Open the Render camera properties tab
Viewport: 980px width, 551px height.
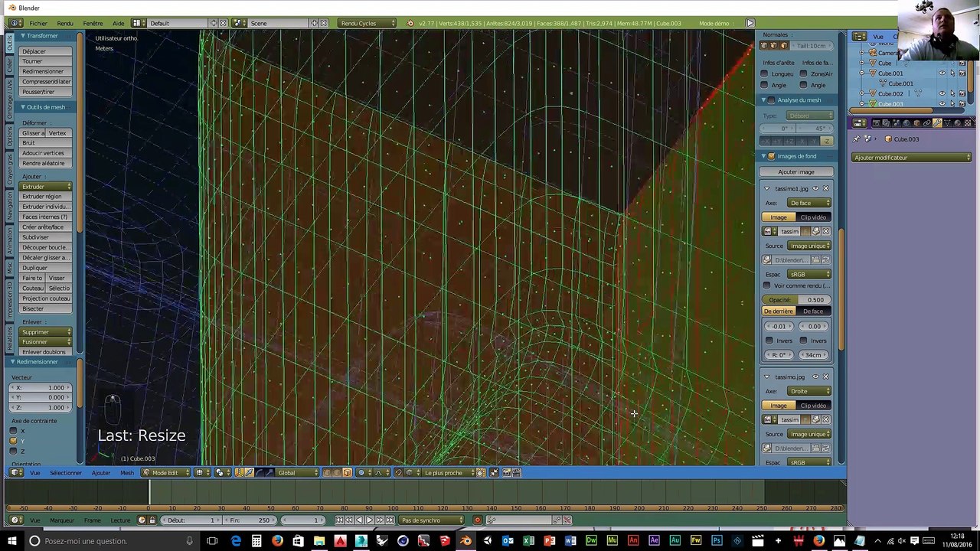[x=877, y=122]
